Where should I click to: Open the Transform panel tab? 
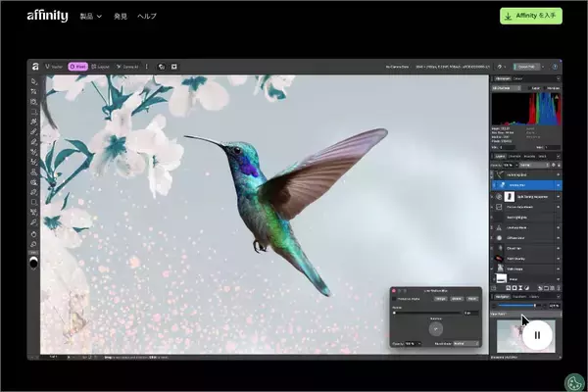[519, 297]
